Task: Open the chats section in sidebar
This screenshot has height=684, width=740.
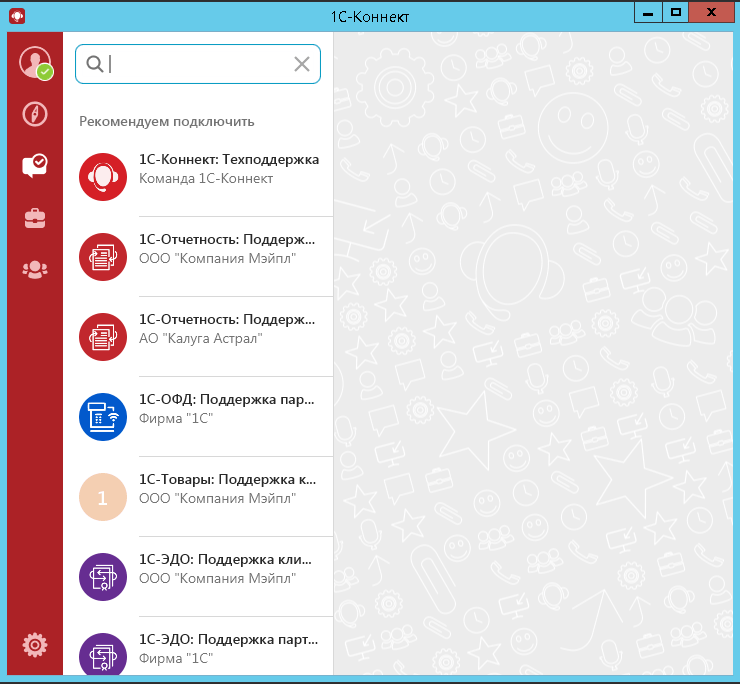Action: pos(34,166)
